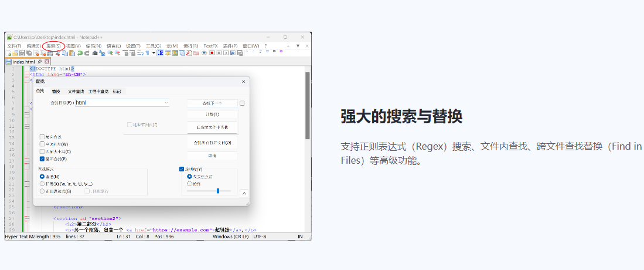Click the green Undo arrow icon
Viewport: 644px width, 270px height.
point(80,53)
